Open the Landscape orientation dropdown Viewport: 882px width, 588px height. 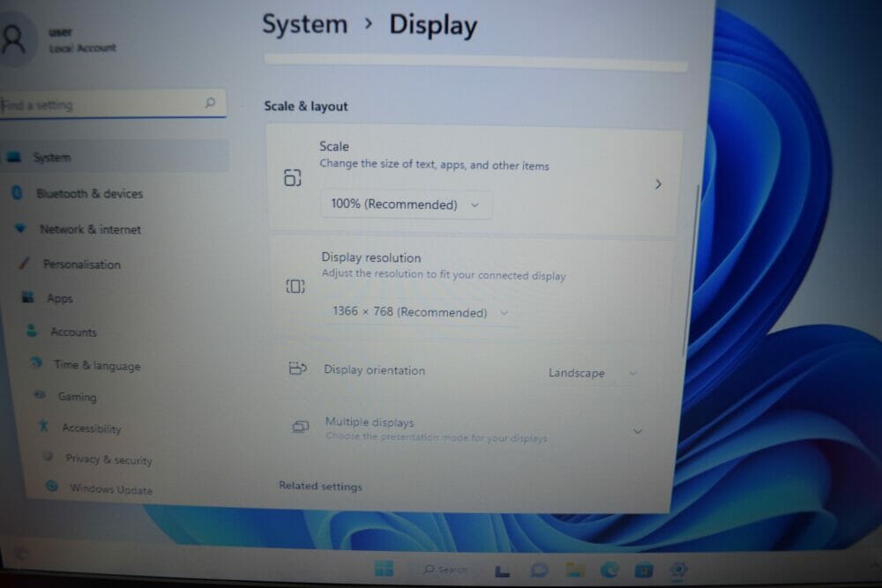pyautogui.click(x=593, y=373)
